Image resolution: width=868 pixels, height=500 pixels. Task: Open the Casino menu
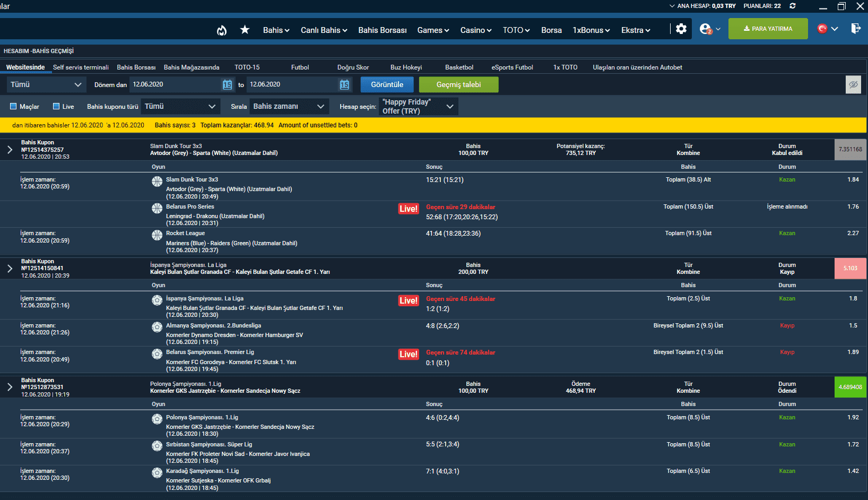pos(476,30)
